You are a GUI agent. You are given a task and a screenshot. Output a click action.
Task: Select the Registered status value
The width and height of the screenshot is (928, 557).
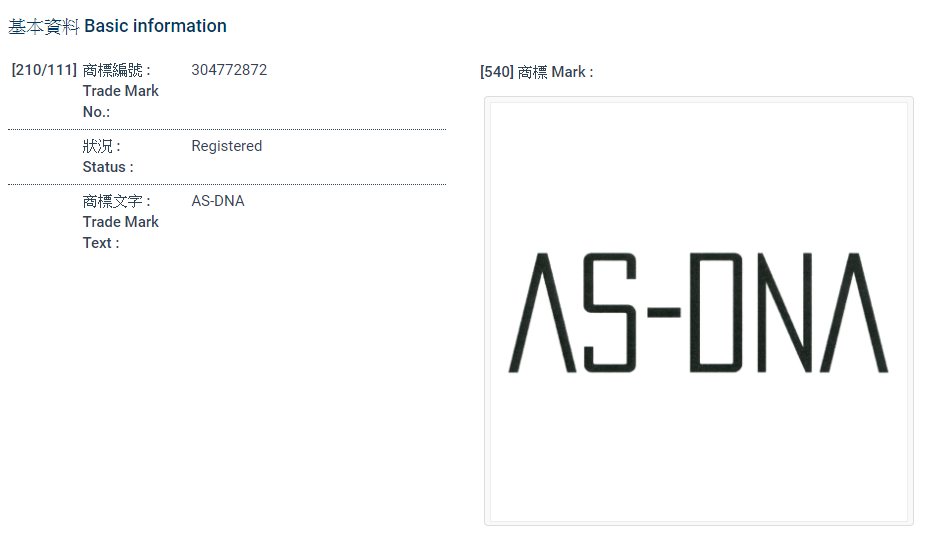226,146
